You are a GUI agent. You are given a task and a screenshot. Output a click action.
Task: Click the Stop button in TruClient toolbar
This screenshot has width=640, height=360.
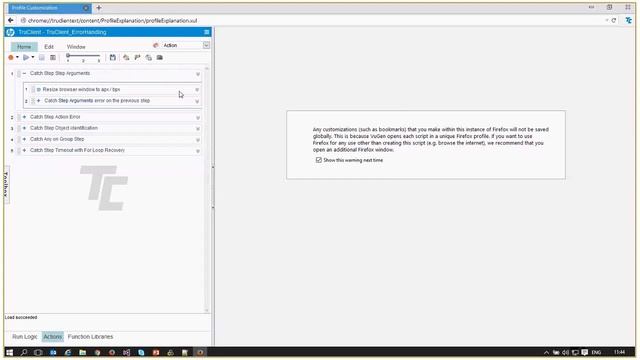tap(42, 58)
